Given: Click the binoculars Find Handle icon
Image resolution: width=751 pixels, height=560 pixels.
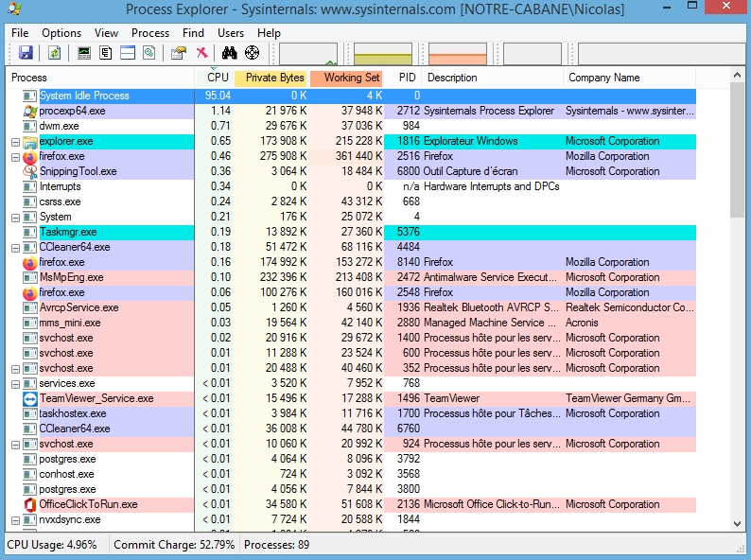Looking at the screenshot, I should pos(230,53).
